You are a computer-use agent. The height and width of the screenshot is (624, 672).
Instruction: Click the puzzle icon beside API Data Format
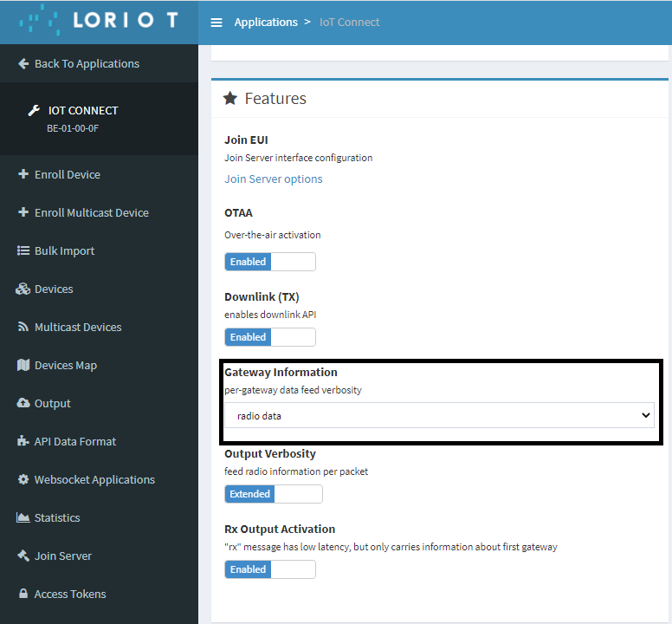[x=23, y=441]
